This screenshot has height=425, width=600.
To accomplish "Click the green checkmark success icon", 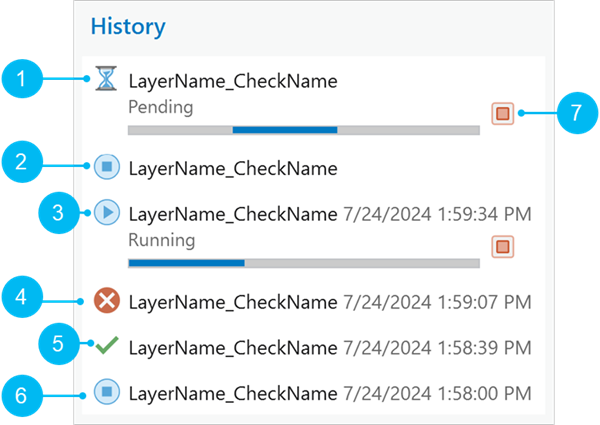I will point(107,346).
